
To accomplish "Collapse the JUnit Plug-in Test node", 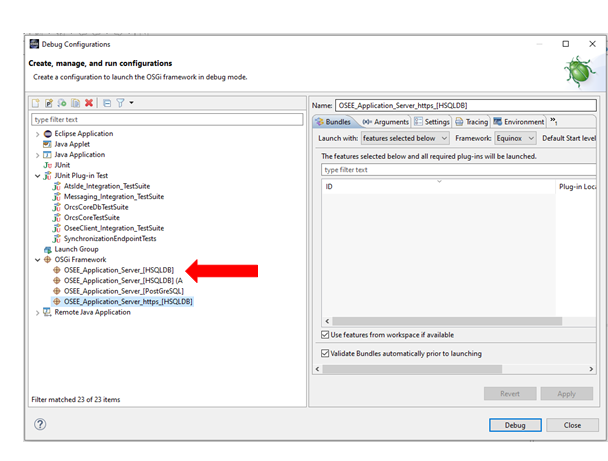I will tap(37, 176).
